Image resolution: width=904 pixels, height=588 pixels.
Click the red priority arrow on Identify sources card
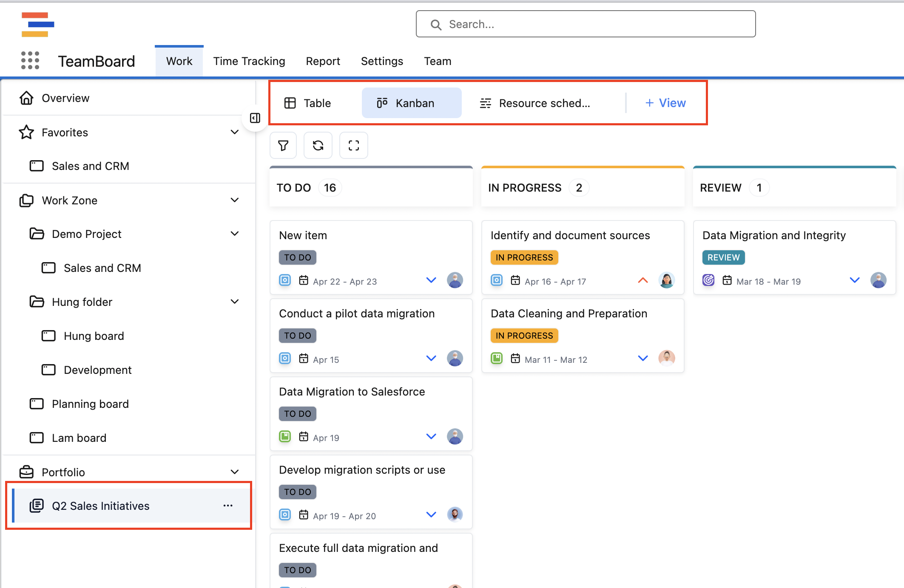(x=643, y=280)
